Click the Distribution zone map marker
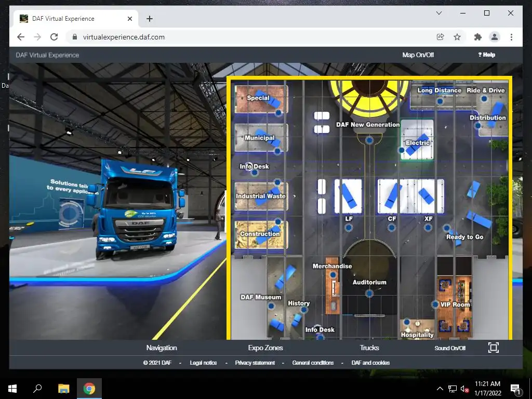 click(478, 126)
